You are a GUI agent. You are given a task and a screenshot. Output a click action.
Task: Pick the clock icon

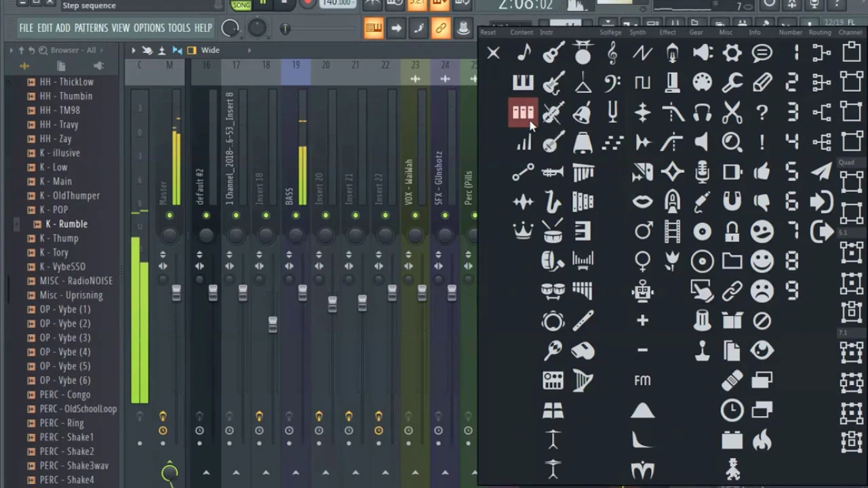tap(732, 410)
